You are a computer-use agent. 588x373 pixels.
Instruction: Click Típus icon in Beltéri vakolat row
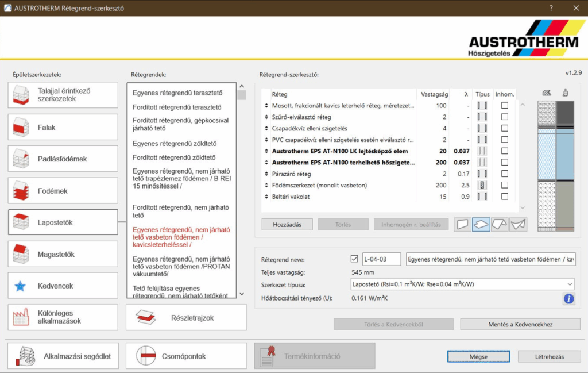pyautogui.click(x=482, y=196)
